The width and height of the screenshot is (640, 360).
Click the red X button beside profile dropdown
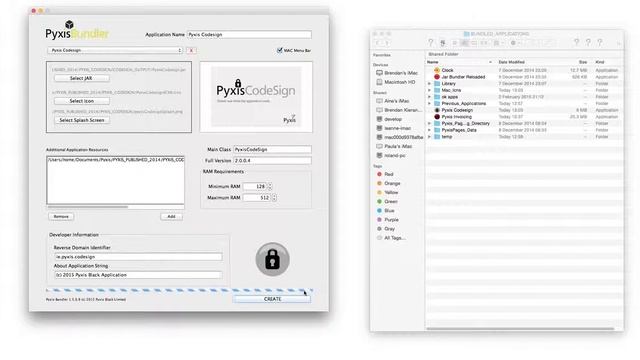191,50
